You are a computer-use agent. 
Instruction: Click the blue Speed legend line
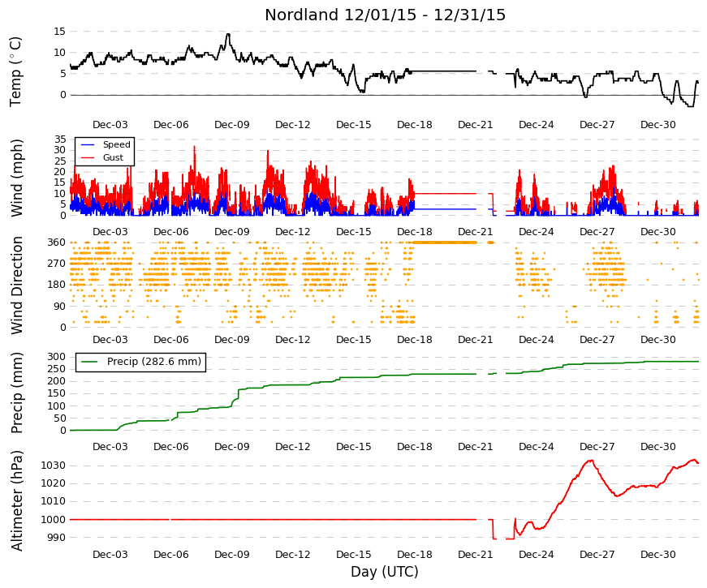click(x=88, y=145)
